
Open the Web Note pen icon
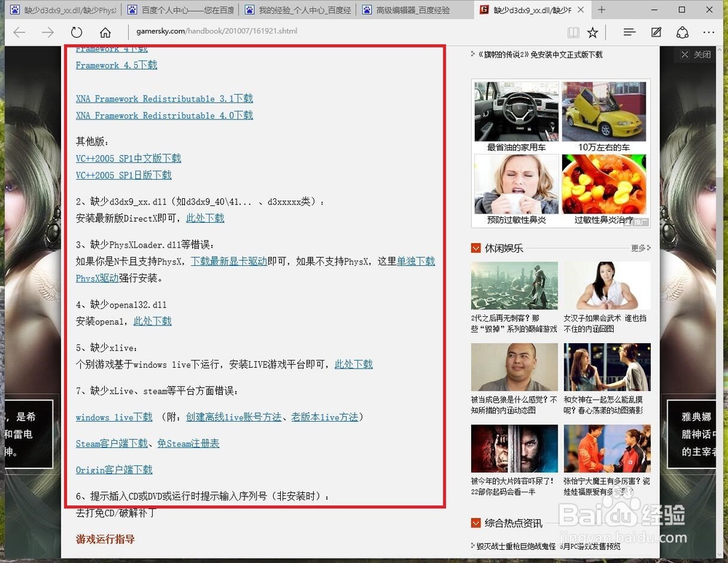[x=656, y=32]
